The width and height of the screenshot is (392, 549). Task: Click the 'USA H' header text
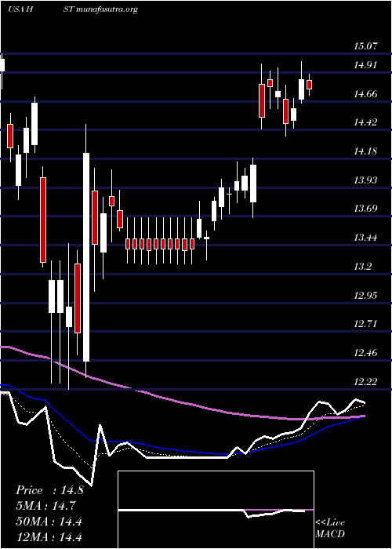coord(20,9)
